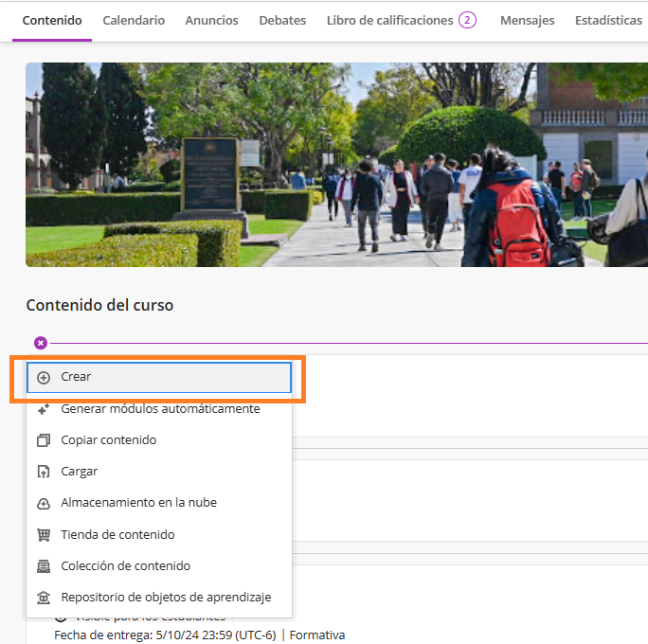Open the Anuncios tab

point(211,21)
